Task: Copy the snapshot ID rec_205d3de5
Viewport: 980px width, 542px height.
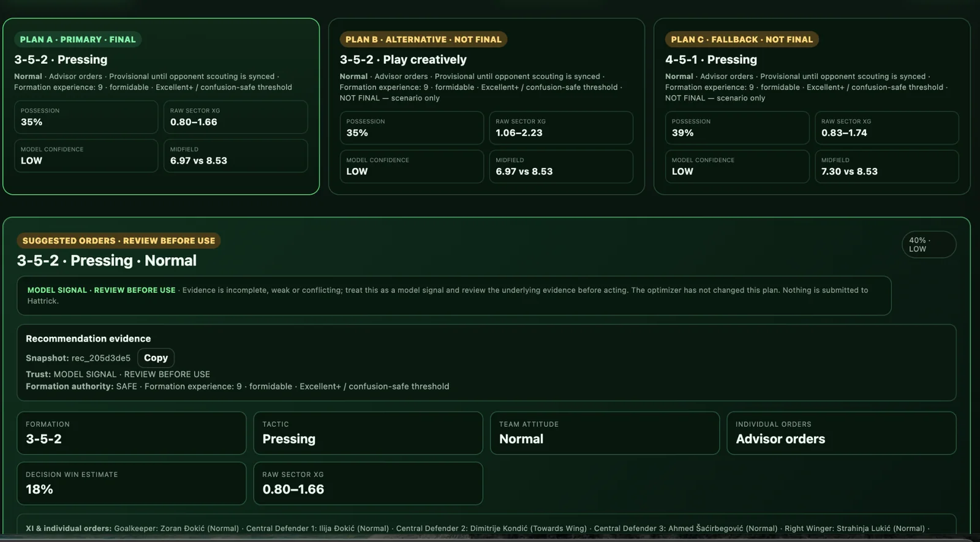Action: (x=156, y=358)
